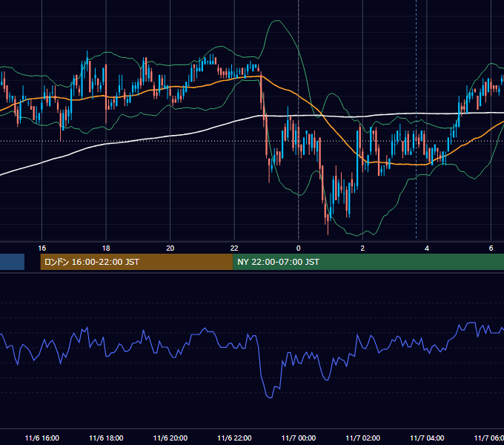Select the NY 22:00-07:00 JST session bar
The height and width of the screenshot is (445, 504).
pyautogui.click(x=368, y=262)
